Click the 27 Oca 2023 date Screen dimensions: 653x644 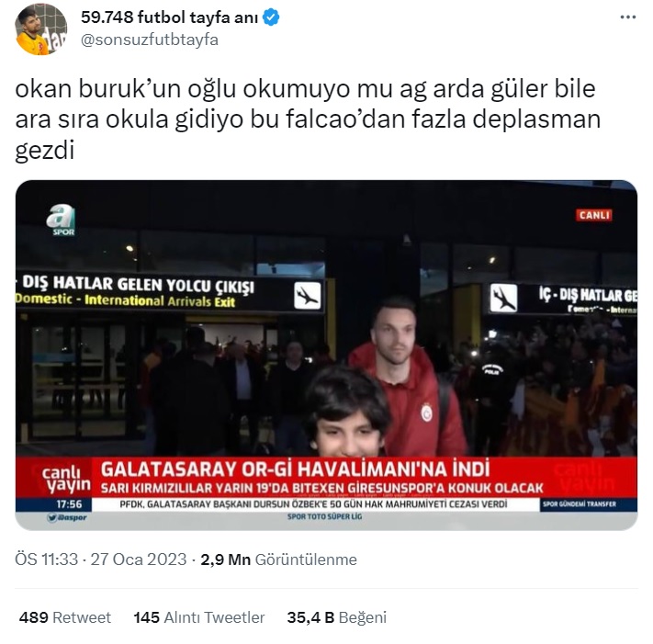click(139, 559)
